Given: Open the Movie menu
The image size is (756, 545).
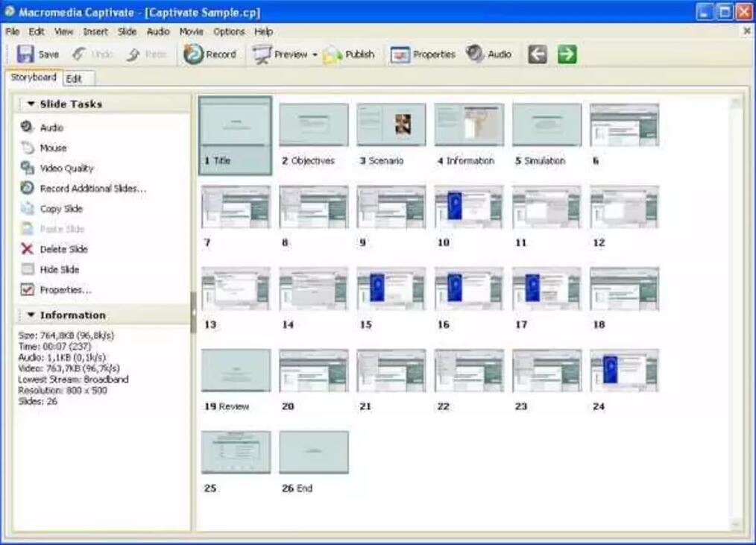Looking at the screenshot, I should coord(192,31).
